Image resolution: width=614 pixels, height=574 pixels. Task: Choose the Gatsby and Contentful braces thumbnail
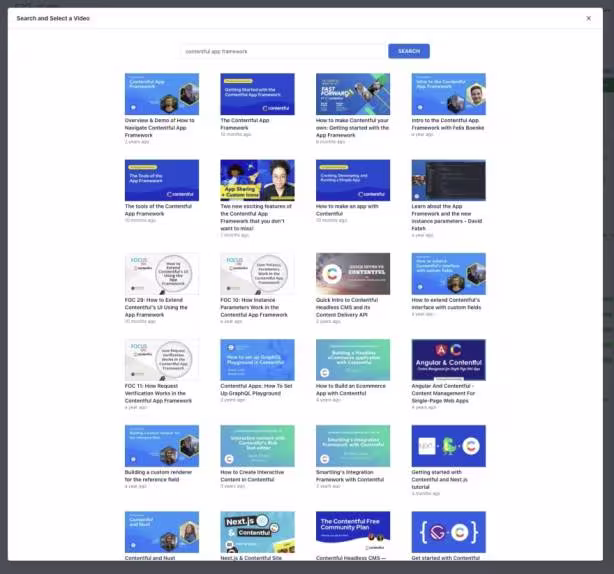[x=448, y=532]
